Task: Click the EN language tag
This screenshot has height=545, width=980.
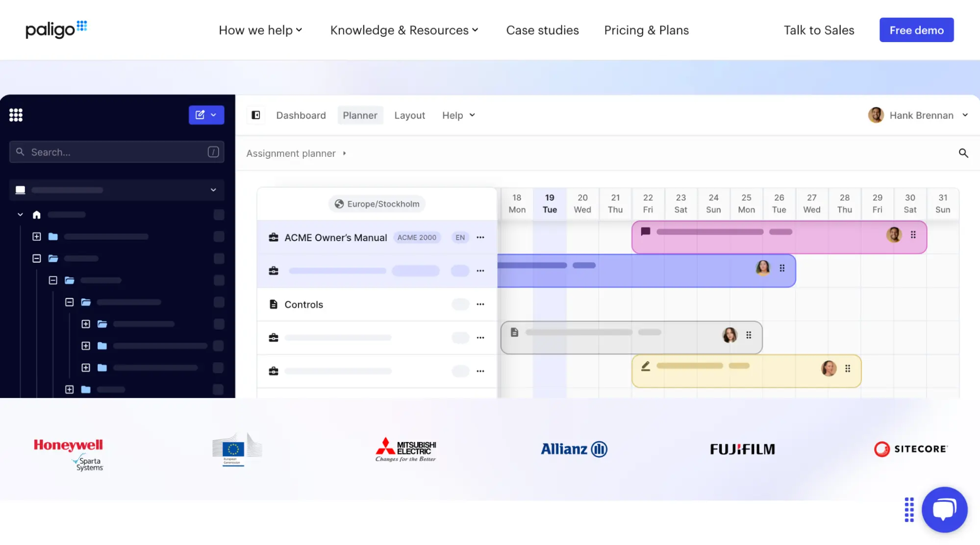Action: coord(460,238)
